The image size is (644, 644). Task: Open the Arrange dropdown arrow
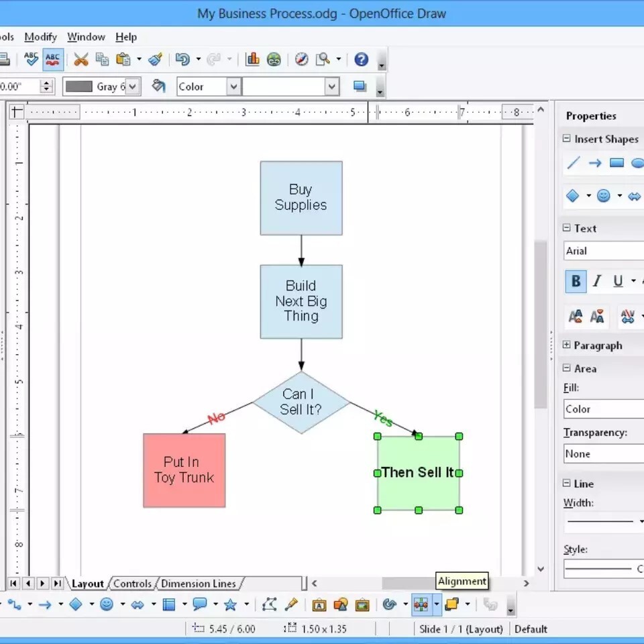coord(468,604)
